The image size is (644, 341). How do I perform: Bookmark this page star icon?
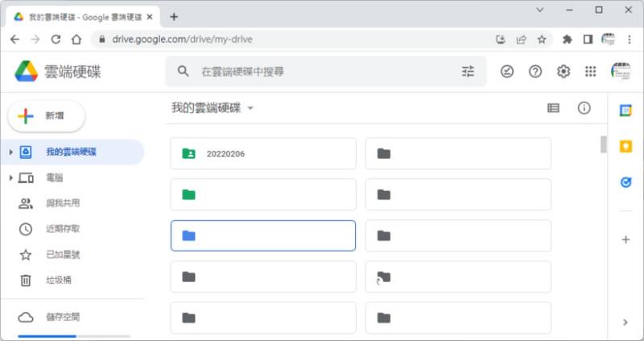click(542, 40)
